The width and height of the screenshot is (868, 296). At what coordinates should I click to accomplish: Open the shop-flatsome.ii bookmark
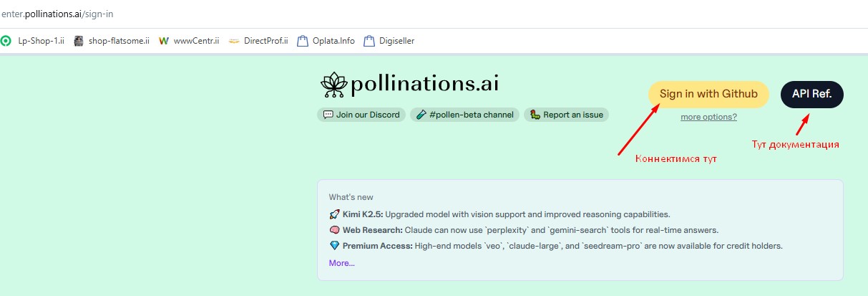pos(112,41)
